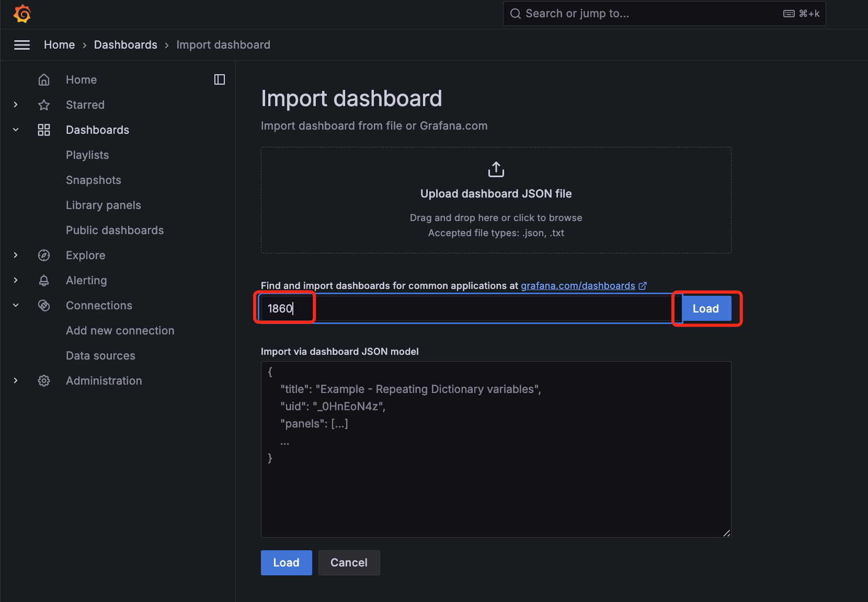This screenshot has width=868, height=602.
Task: Focus the dashboard JSON model textarea
Action: 496,449
